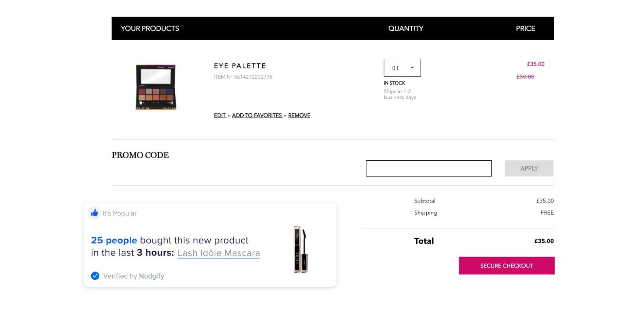Focus the promo code input field
This screenshot has width=644, height=314.
tap(428, 168)
